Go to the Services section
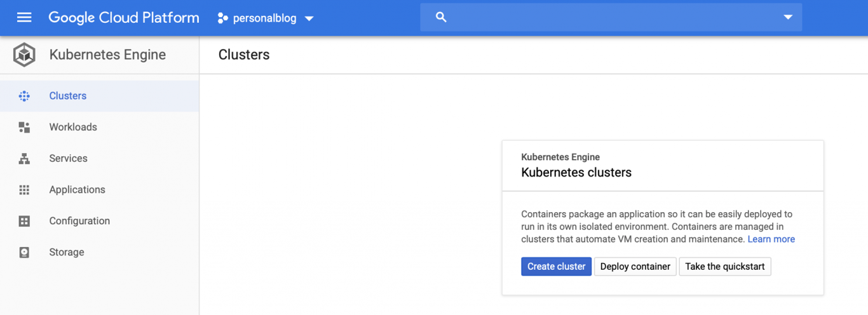 pyautogui.click(x=68, y=158)
